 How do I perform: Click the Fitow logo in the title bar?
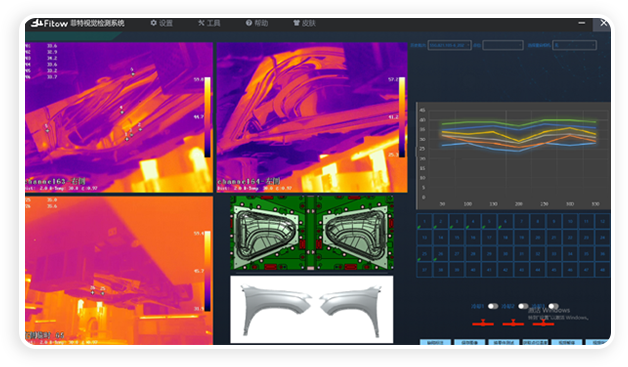50,23
